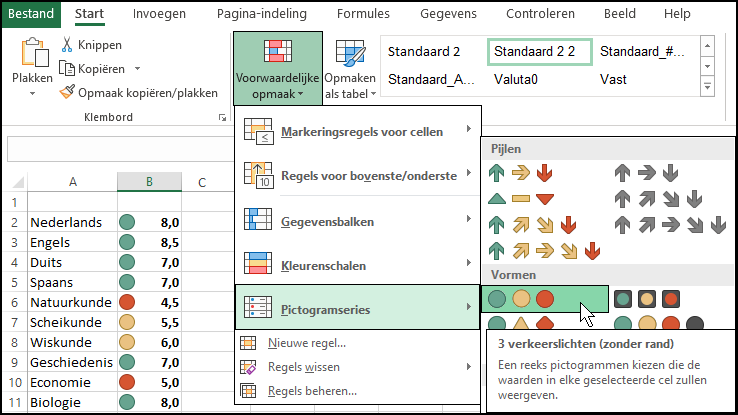The image size is (738, 415).
Task: Click the Knippen scissors icon
Action: pyautogui.click(x=68, y=45)
